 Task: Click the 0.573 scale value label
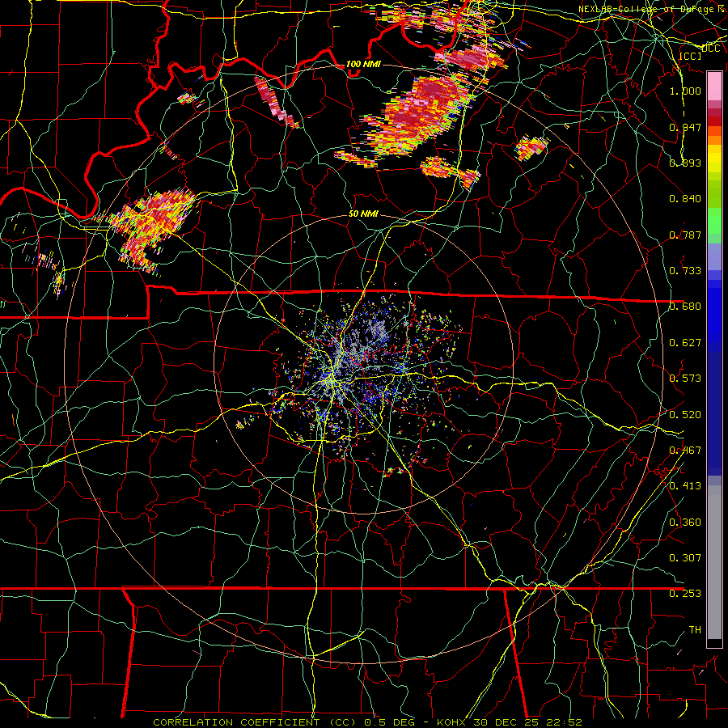(x=685, y=379)
